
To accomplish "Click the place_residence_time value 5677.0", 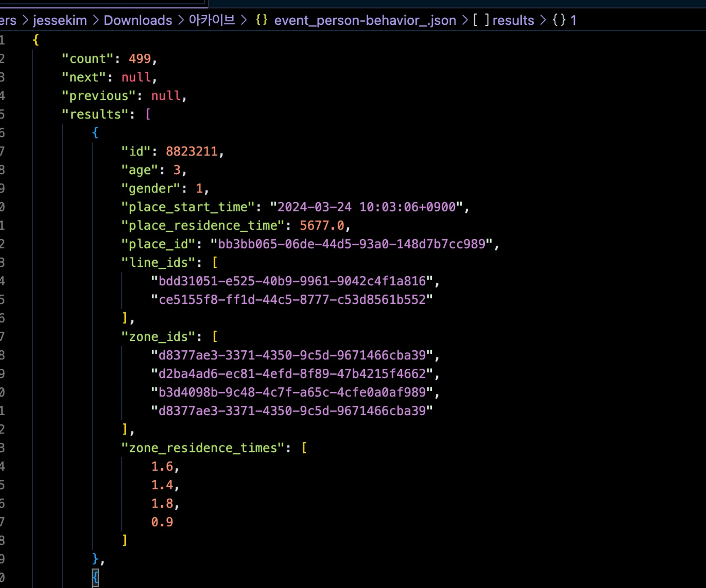I will point(322,225).
